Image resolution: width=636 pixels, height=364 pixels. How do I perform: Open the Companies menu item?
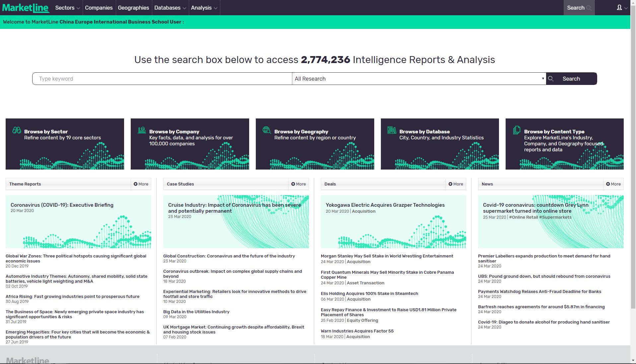click(99, 8)
